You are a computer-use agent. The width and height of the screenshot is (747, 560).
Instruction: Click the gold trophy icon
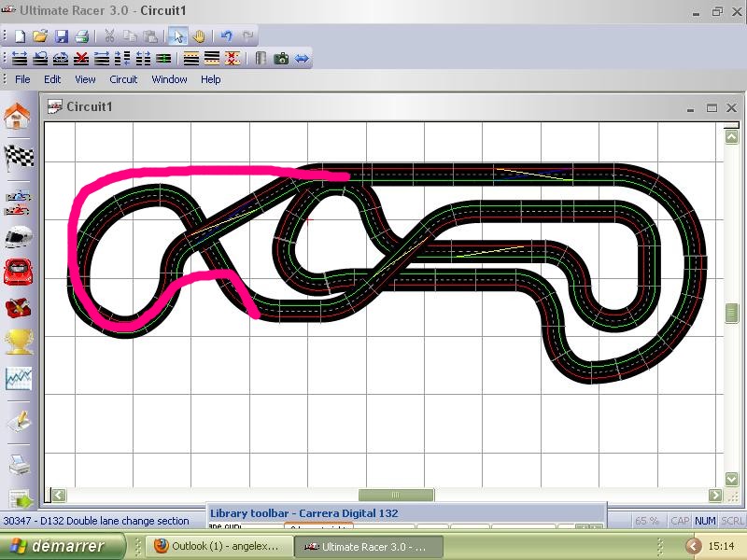coord(18,342)
